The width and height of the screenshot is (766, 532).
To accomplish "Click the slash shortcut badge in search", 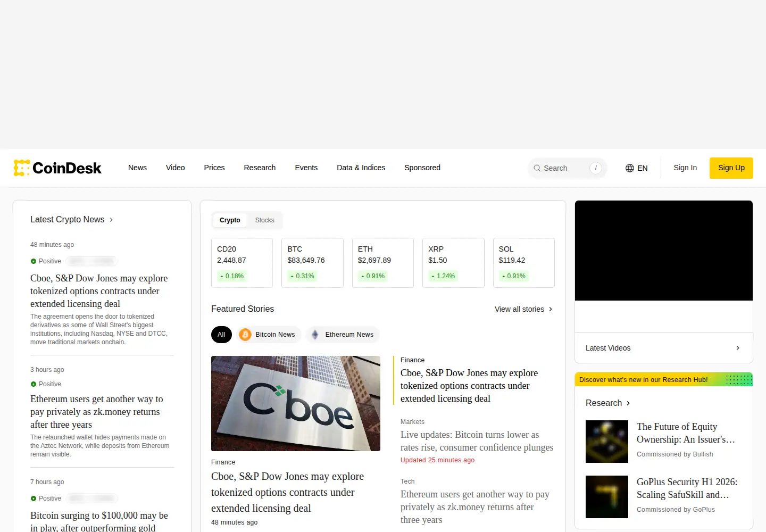I will point(596,168).
